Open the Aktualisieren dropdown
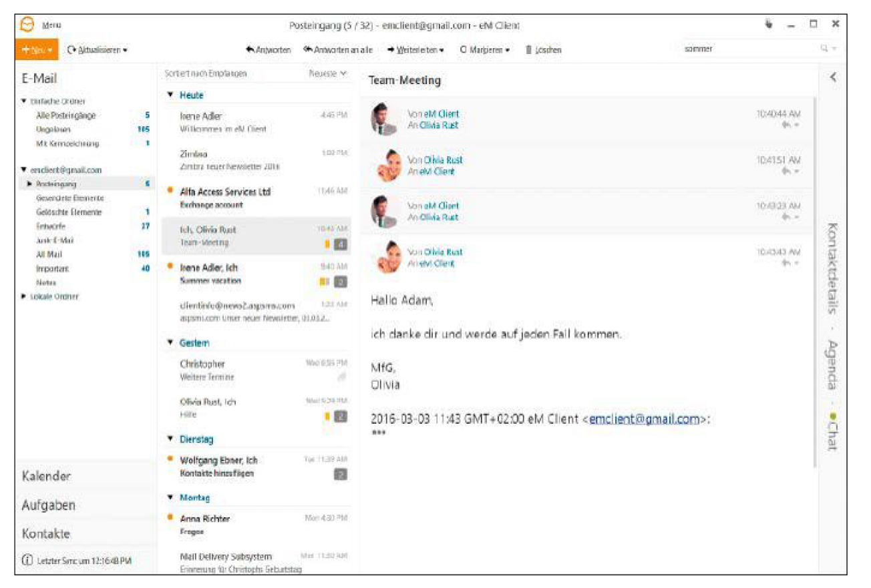871x588 pixels. click(97, 49)
